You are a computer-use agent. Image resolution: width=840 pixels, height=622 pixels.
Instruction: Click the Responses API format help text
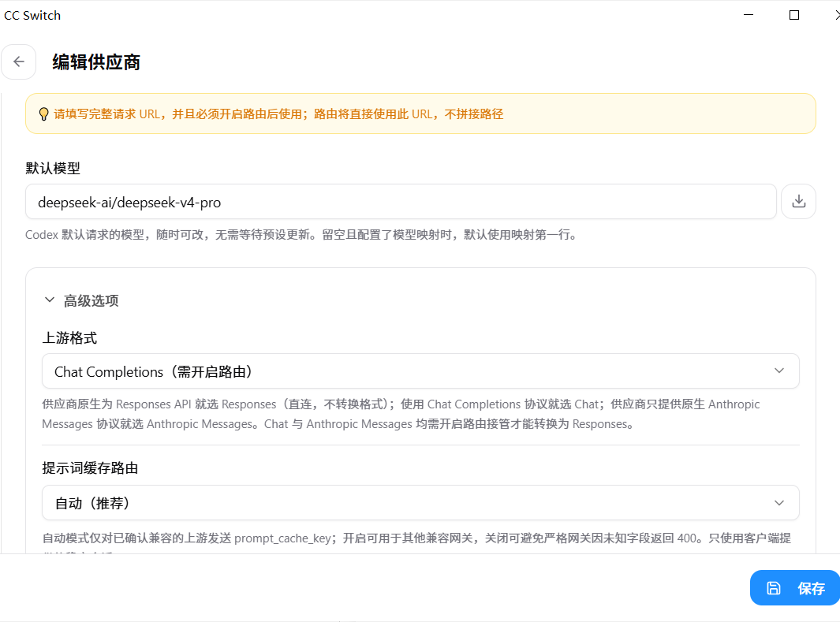point(401,414)
